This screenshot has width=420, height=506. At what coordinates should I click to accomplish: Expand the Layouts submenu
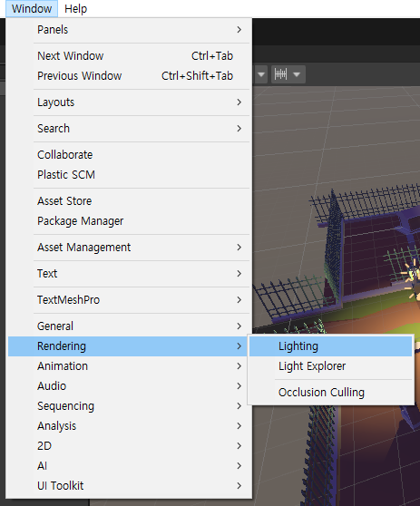pos(129,102)
